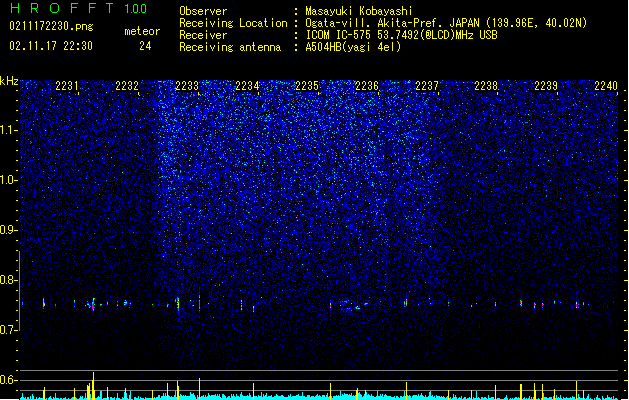Screen dimensions: 629x400
Task: Click the 2231 time marker
Action: click(67, 86)
